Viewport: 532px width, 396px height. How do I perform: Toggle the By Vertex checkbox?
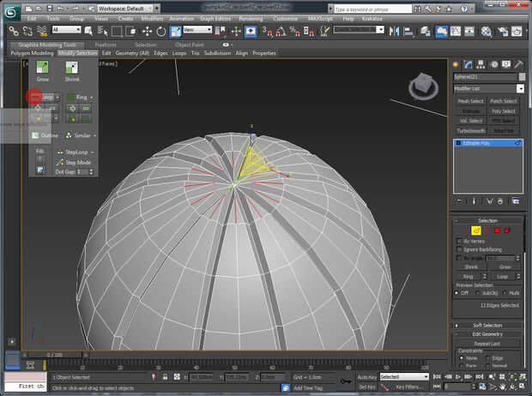tap(458, 241)
